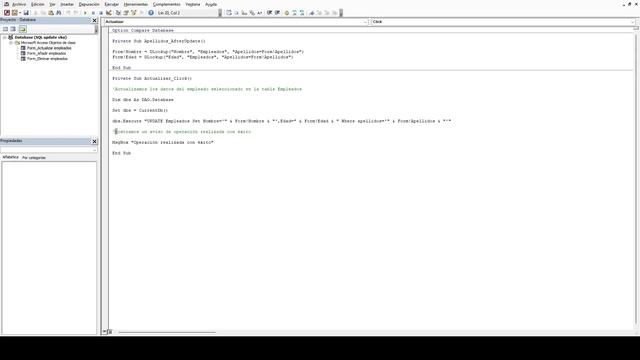Screen dimensions: 640x360
Task: Open the Ejecutar menu
Action: click(x=111, y=4)
